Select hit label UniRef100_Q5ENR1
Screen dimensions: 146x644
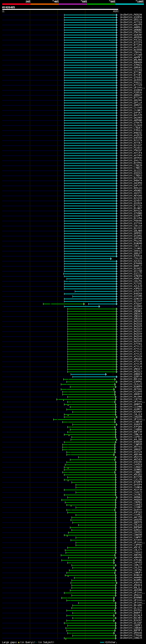(131, 311)
